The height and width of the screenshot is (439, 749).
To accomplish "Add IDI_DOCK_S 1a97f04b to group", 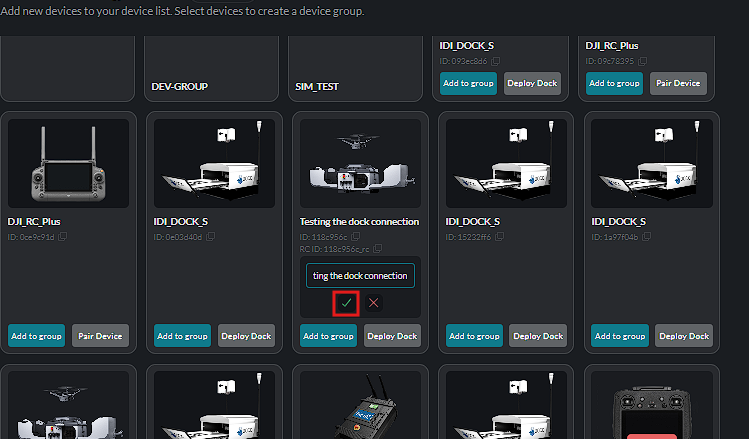I will [x=620, y=336].
